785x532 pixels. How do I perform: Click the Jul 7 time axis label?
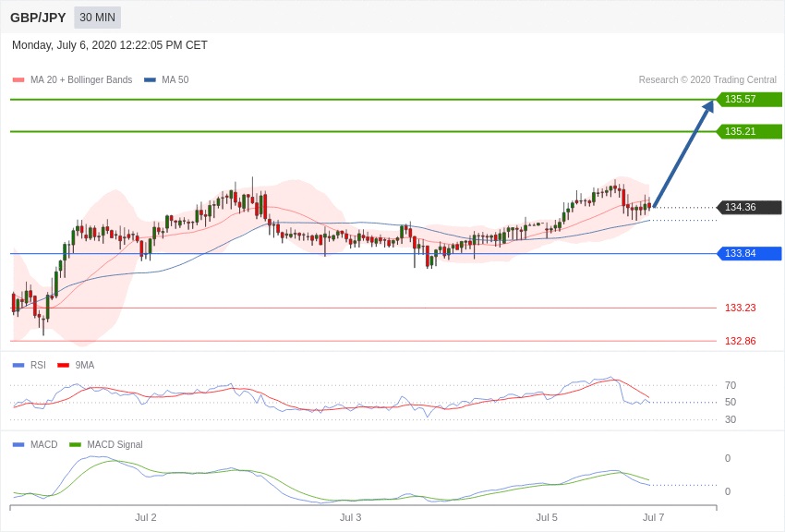click(653, 517)
